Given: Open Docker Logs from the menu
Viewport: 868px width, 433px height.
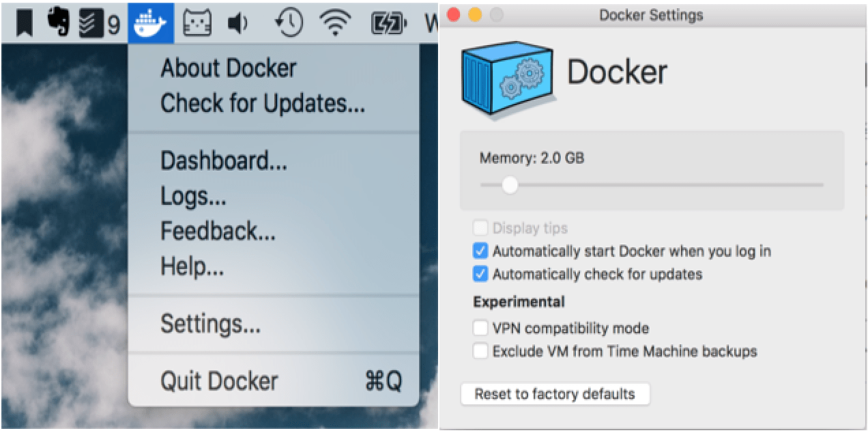Looking at the screenshot, I should [193, 197].
